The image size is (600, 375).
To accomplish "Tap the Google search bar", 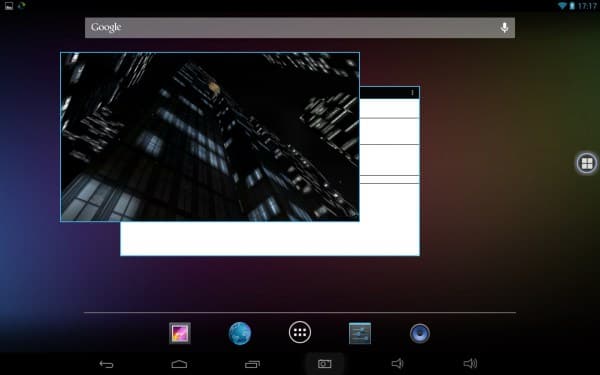I will click(x=300, y=28).
